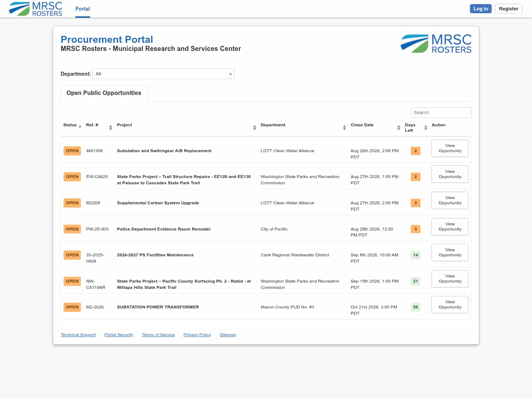Click the Pacific County Surfacing Ph. 2 project title
The width and height of the screenshot is (532, 399).
(x=184, y=284)
